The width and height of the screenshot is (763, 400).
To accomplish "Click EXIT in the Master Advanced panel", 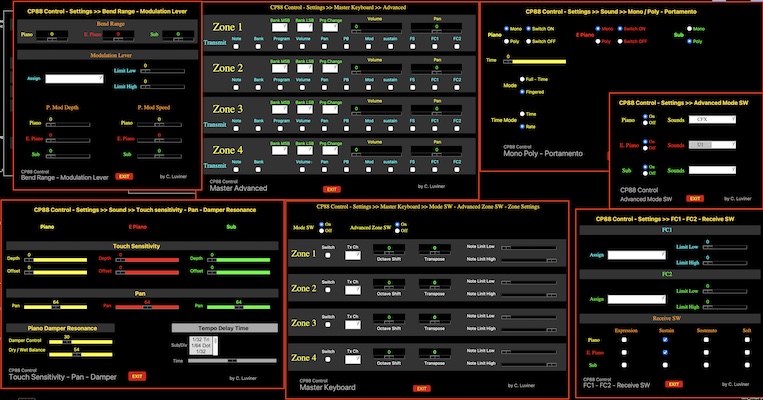I will (x=332, y=189).
